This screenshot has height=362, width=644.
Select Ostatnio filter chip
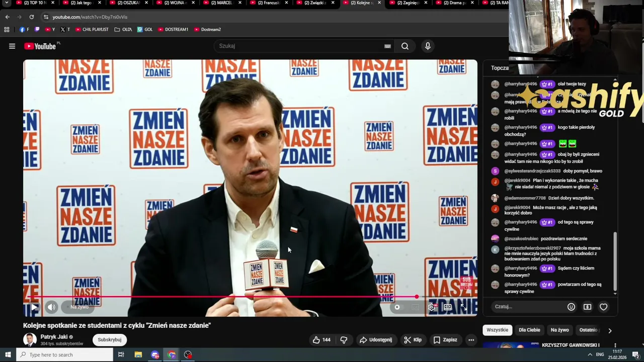589,330
